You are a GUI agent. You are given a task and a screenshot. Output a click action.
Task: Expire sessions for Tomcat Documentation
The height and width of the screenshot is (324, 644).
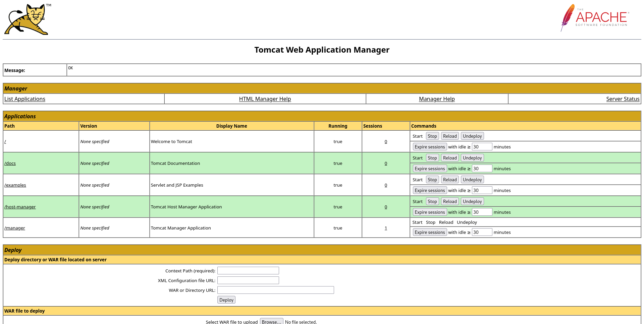tap(430, 169)
